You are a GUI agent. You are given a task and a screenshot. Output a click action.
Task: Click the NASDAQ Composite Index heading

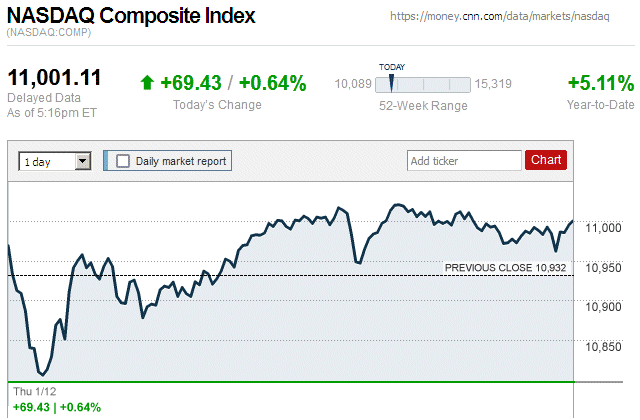[x=131, y=17]
